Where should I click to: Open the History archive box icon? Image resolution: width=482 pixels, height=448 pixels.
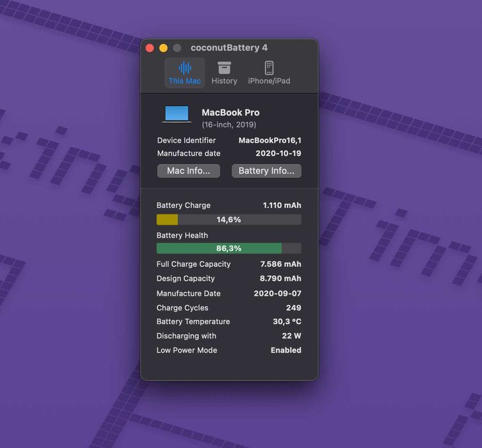225,68
